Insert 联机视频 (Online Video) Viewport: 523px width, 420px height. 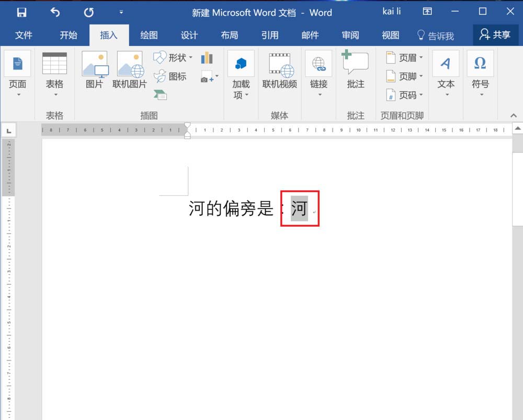pyautogui.click(x=280, y=71)
